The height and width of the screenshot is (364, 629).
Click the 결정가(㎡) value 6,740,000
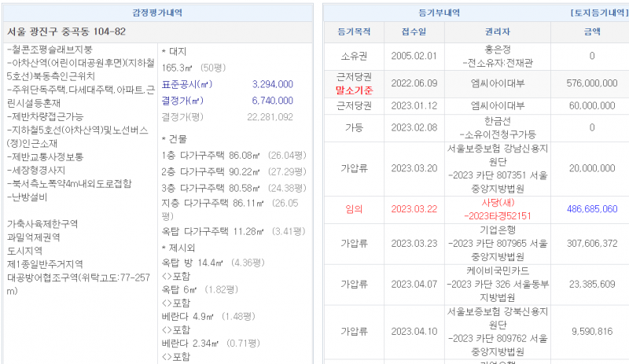[272, 101]
